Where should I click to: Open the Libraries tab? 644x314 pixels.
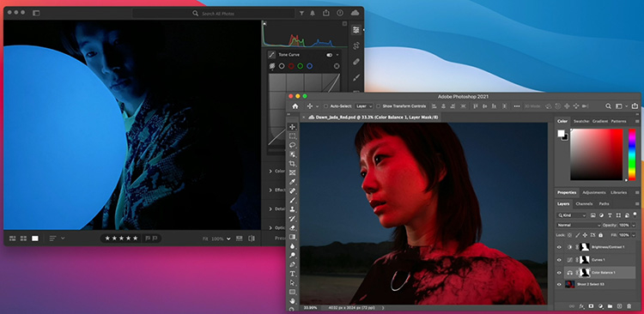(x=618, y=192)
